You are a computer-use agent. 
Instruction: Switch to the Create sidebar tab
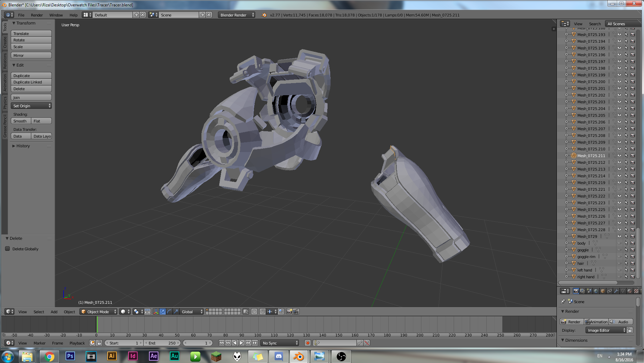(5, 42)
